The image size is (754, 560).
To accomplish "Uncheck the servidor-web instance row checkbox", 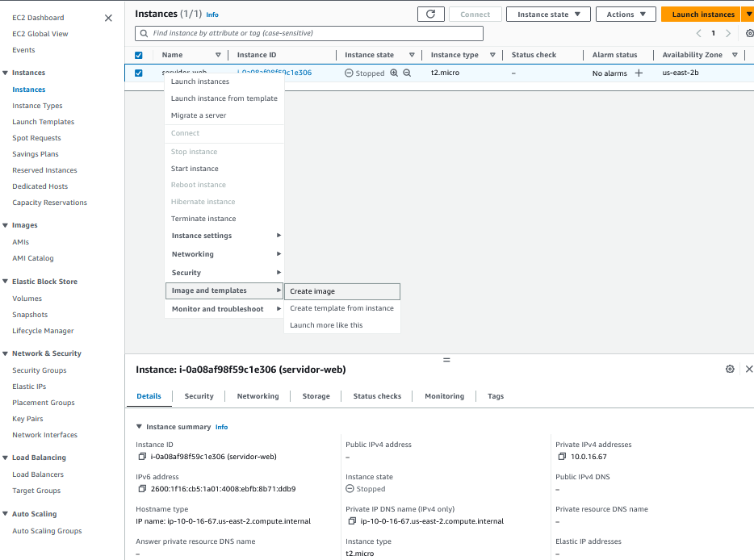I will pyautogui.click(x=138, y=73).
